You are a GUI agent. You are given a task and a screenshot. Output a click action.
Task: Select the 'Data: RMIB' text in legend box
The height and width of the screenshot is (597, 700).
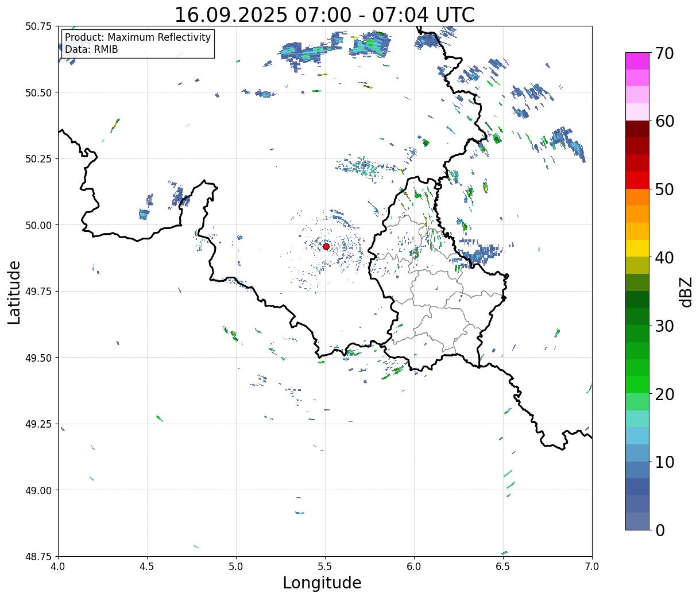click(91, 49)
